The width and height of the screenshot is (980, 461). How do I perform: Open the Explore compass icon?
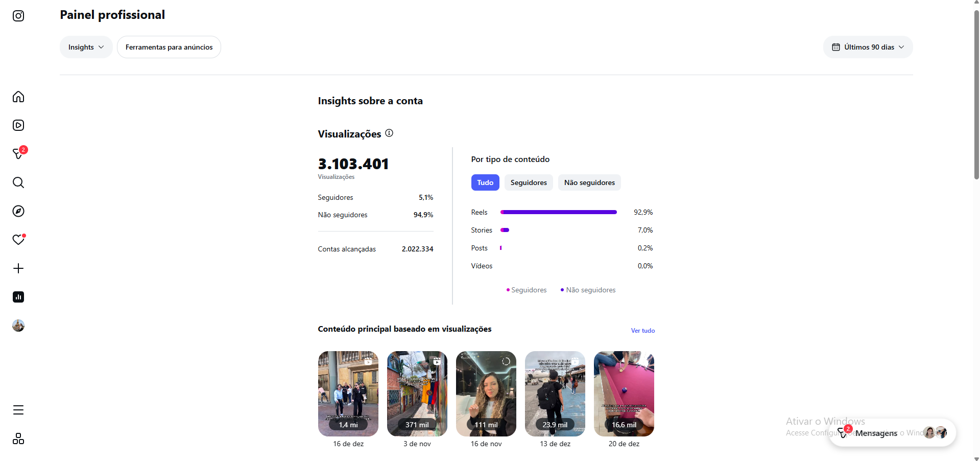pos(18,211)
